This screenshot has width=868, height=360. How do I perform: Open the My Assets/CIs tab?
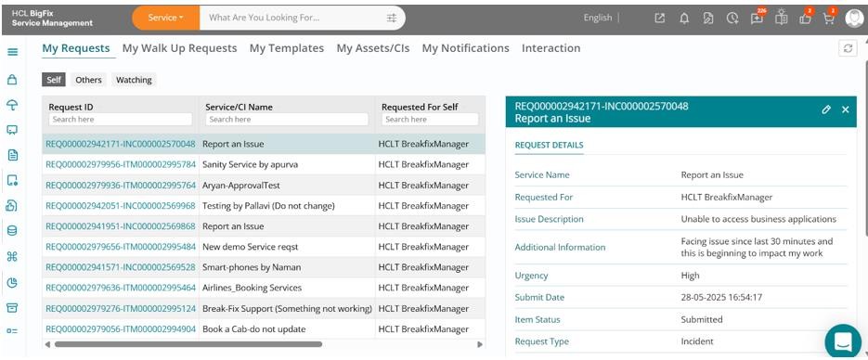pyautogui.click(x=373, y=48)
